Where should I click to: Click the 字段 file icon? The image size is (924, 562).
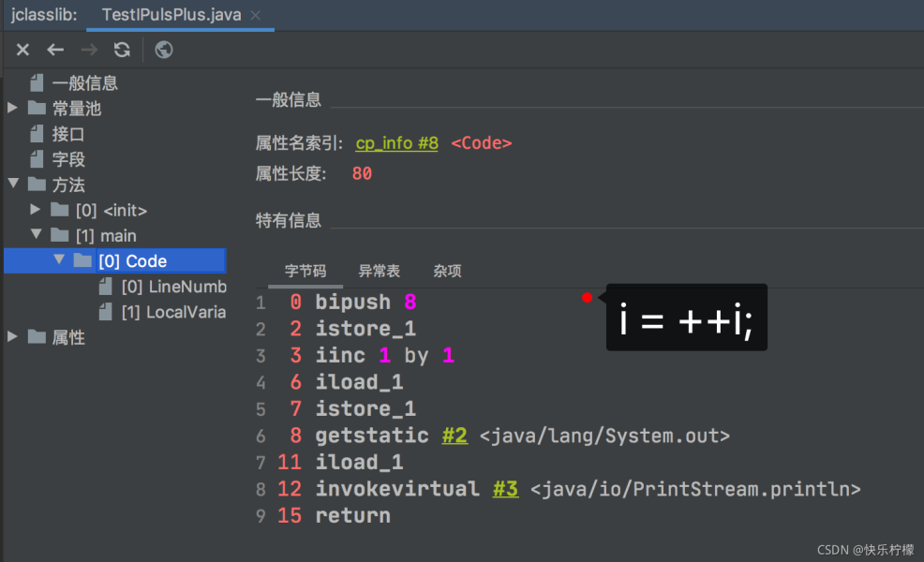(x=37, y=159)
